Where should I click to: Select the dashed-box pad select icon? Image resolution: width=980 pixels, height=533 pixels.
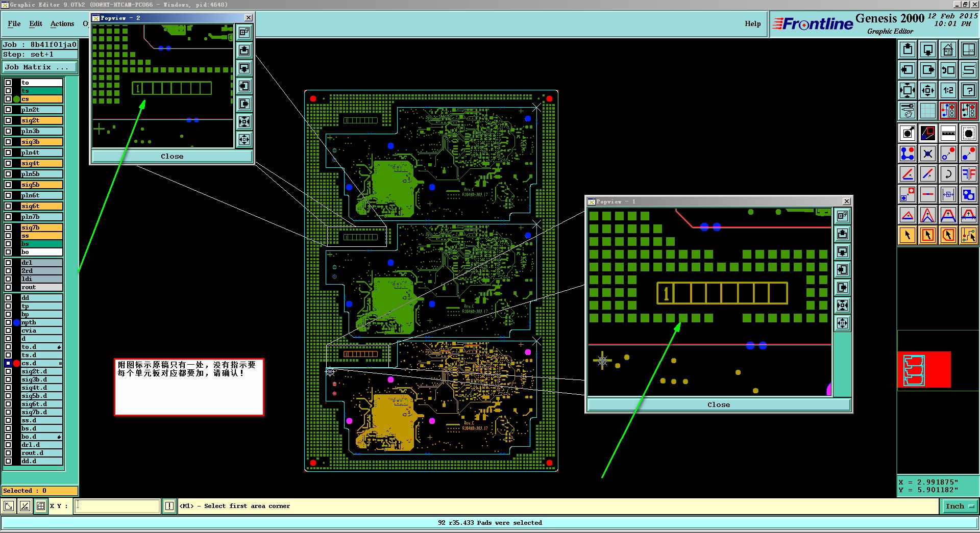(x=969, y=133)
